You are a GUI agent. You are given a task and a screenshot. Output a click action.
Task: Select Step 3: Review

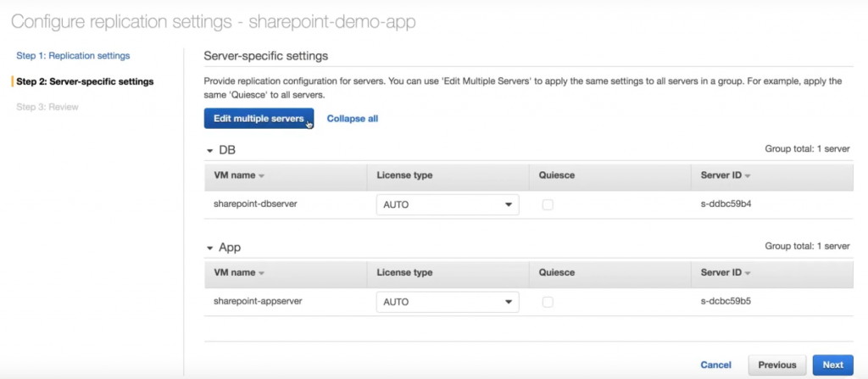click(47, 107)
